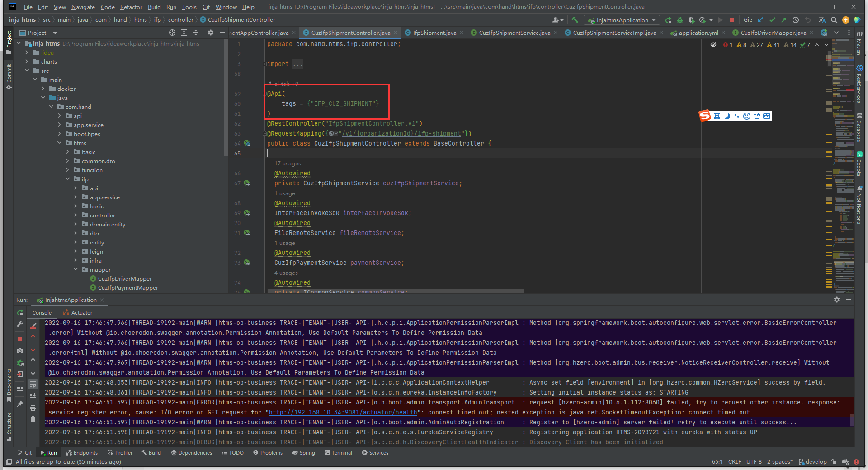Image resolution: width=868 pixels, height=470 pixels.
Task: Open Search Everywhere magnifier
Action: click(x=834, y=20)
